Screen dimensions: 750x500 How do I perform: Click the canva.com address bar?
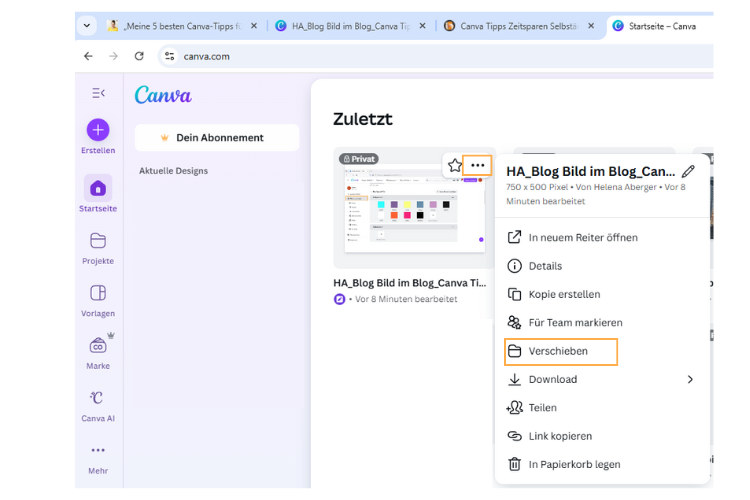point(435,56)
